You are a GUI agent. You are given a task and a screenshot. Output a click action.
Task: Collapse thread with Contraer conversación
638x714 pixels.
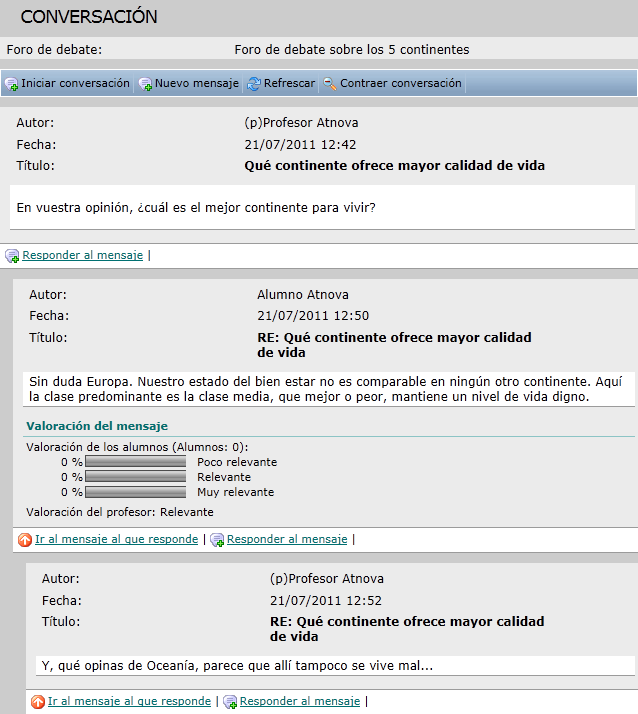click(401, 83)
